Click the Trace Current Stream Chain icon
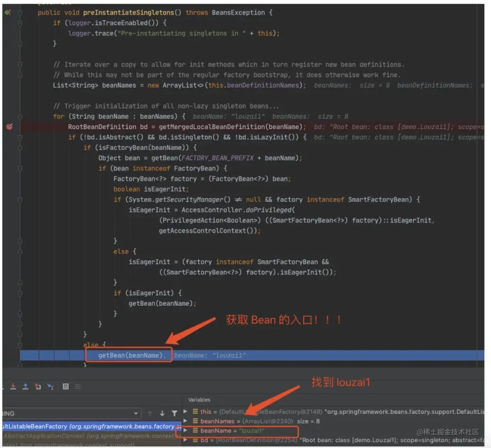Image resolution: width=491 pixels, height=448 pixels. click(78, 387)
